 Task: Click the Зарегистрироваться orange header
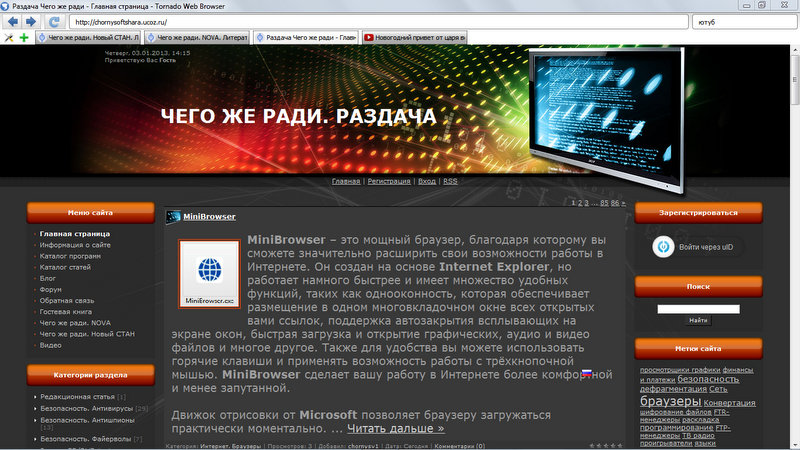698,213
